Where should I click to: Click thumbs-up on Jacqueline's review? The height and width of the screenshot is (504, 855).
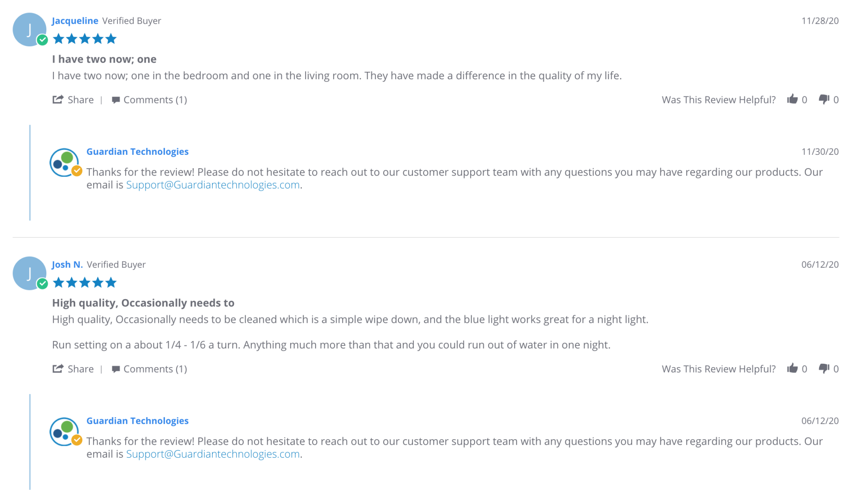pos(792,99)
